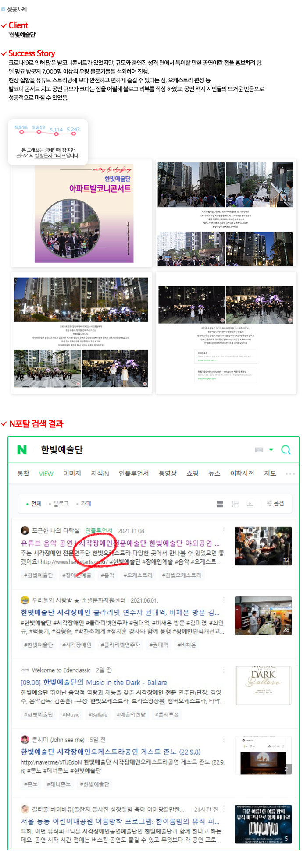Go to the 지도 tab
Screen dimensions: 307x868
point(270,473)
